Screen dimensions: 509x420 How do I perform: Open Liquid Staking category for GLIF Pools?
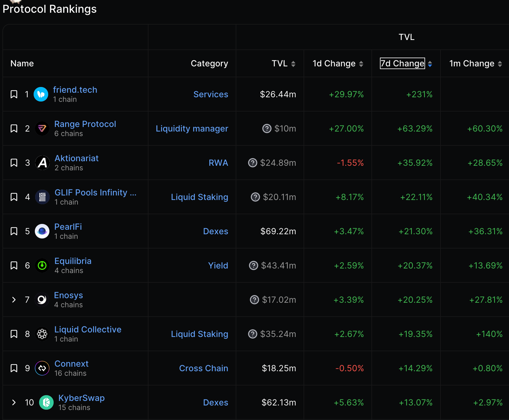tap(200, 197)
